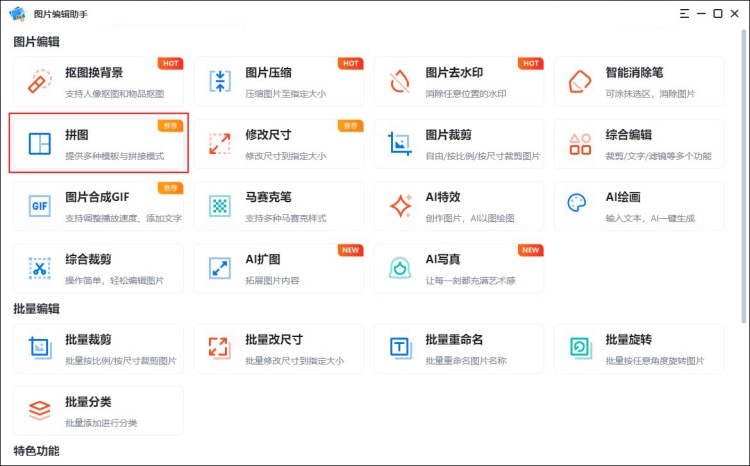750x466 pixels.
Task: Click the 综合编辑 shapes icon
Action: pos(580,143)
